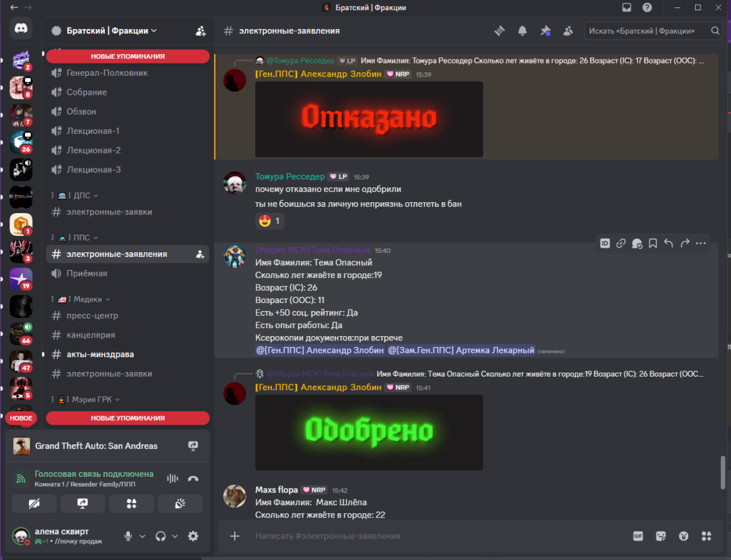The height and width of the screenshot is (560, 731).
Task: Join the Приёмная voice channel
Action: click(x=127, y=273)
